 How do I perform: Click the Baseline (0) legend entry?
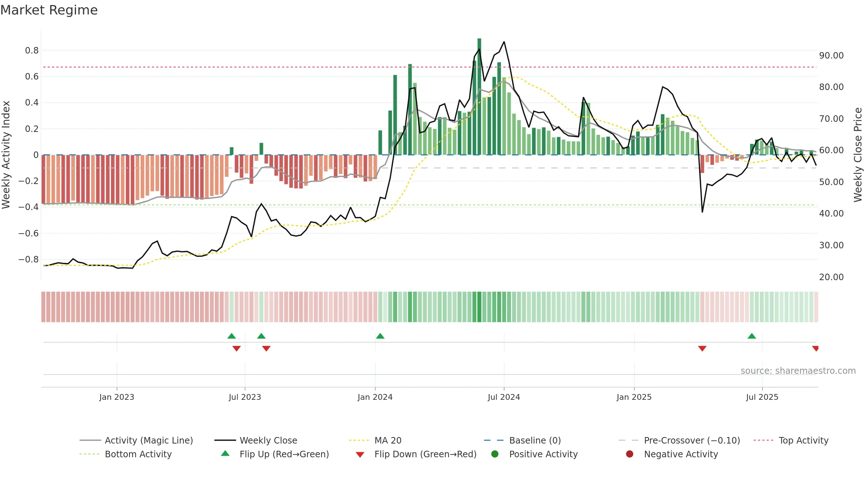(522, 440)
